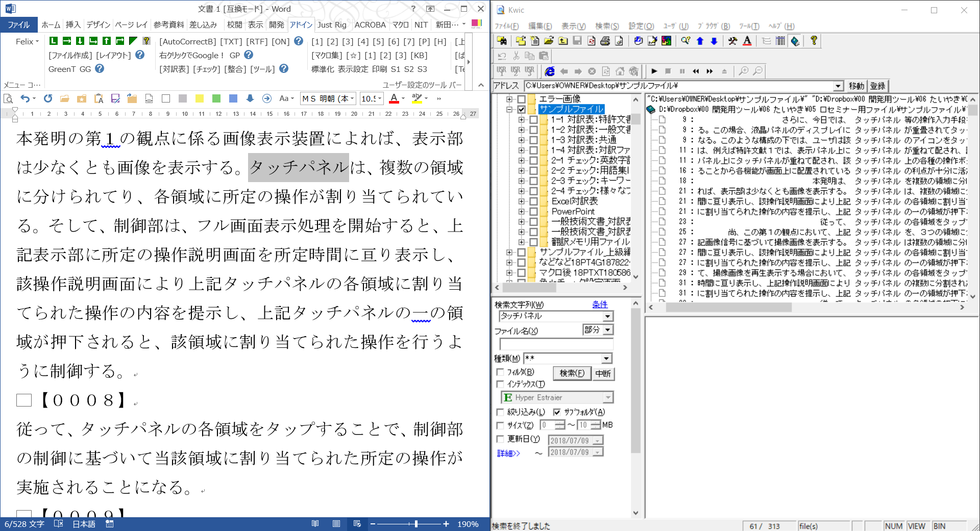Open the Word font size dropdown
This screenshot has width=980, height=531.
pyautogui.click(x=380, y=98)
